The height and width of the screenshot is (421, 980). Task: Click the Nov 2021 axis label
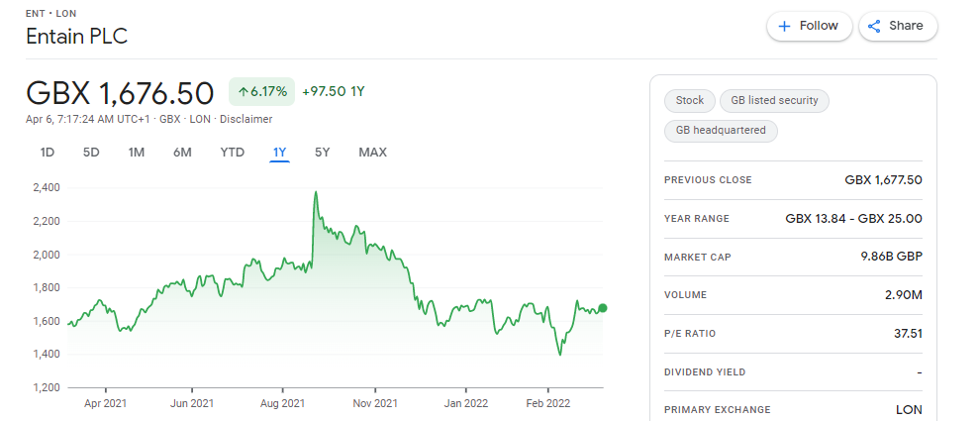[x=375, y=403]
